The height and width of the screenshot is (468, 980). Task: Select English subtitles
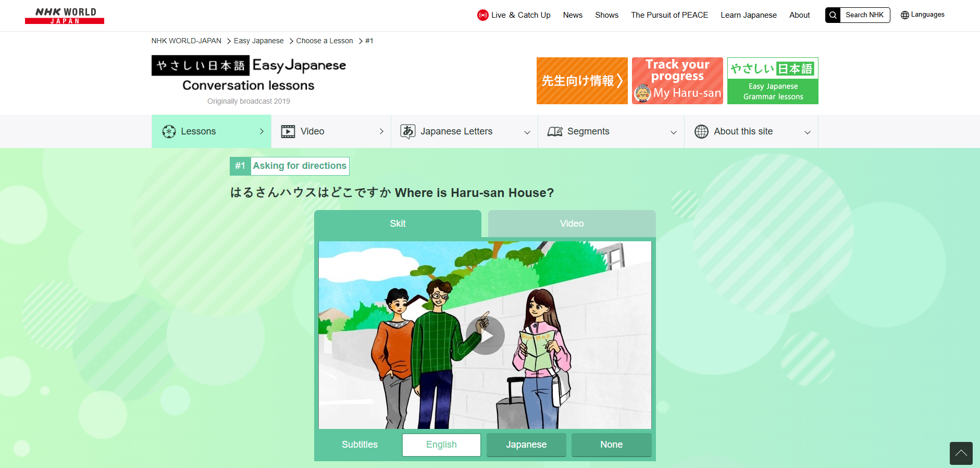[441, 445]
